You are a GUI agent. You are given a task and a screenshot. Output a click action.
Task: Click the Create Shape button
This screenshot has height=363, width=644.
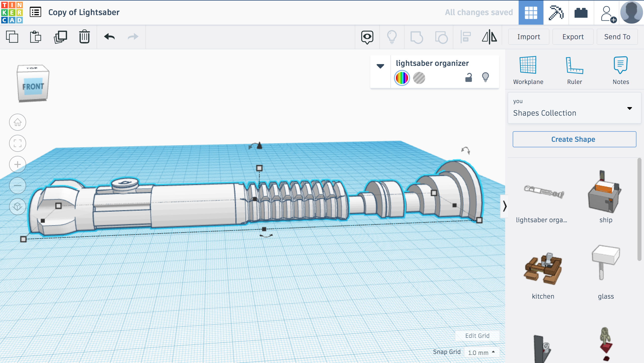pos(574,139)
